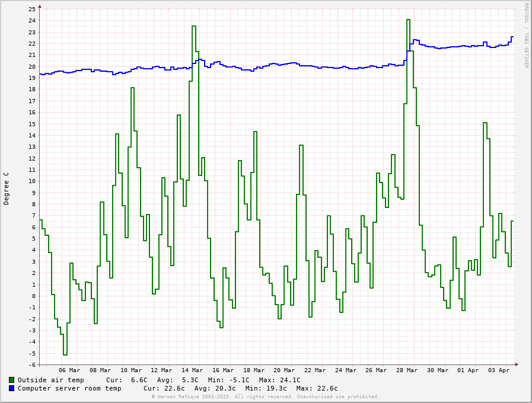532x403 pixels.
Task: Click the blue server room temp legend swatch
Action: (11, 388)
